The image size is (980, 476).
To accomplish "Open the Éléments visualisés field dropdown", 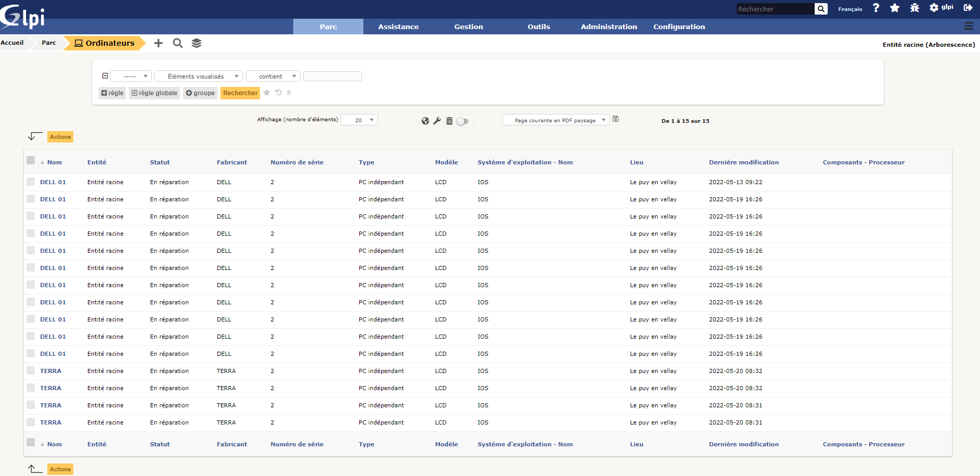I will pos(199,76).
